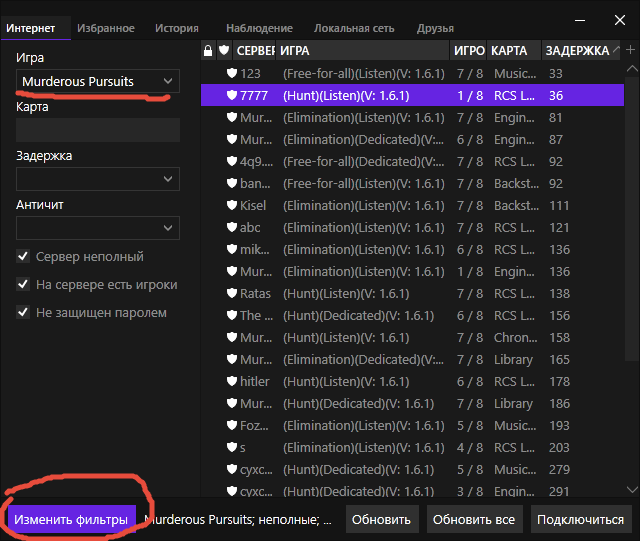Open the Избранное tab
This screenshot has height=541, width=640.
[x=106, y=28]
